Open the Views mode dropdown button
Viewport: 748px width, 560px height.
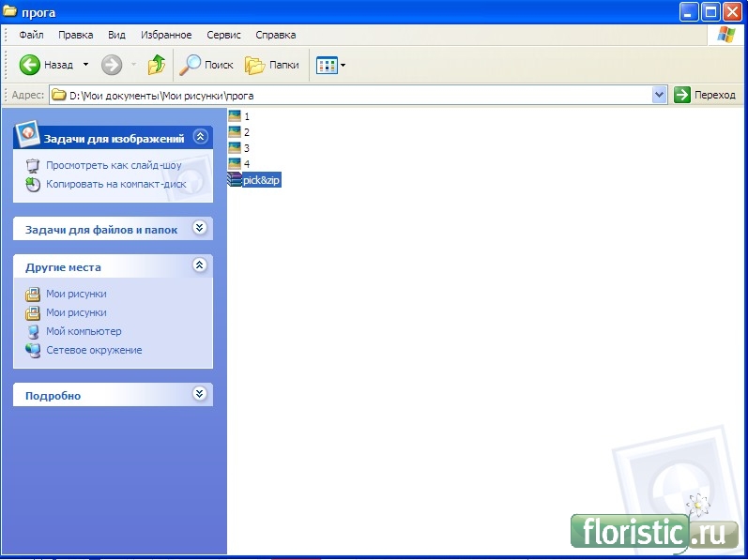331,65
